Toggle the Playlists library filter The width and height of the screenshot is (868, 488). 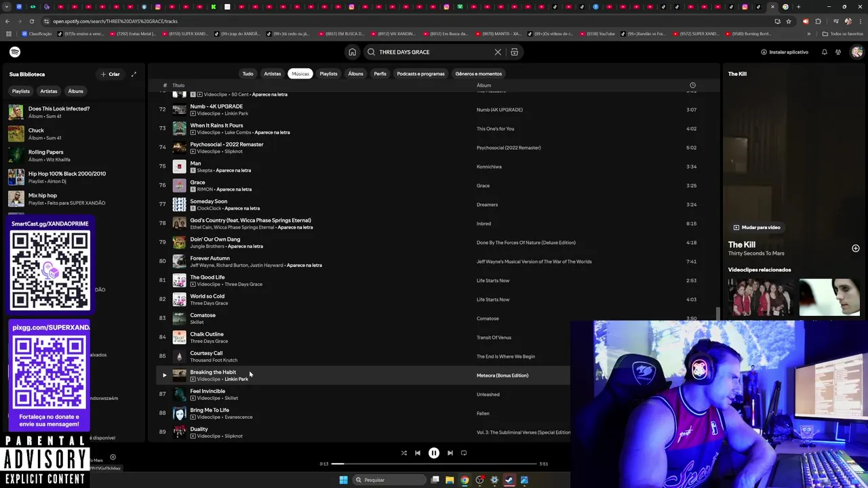[x=21, y=91]
